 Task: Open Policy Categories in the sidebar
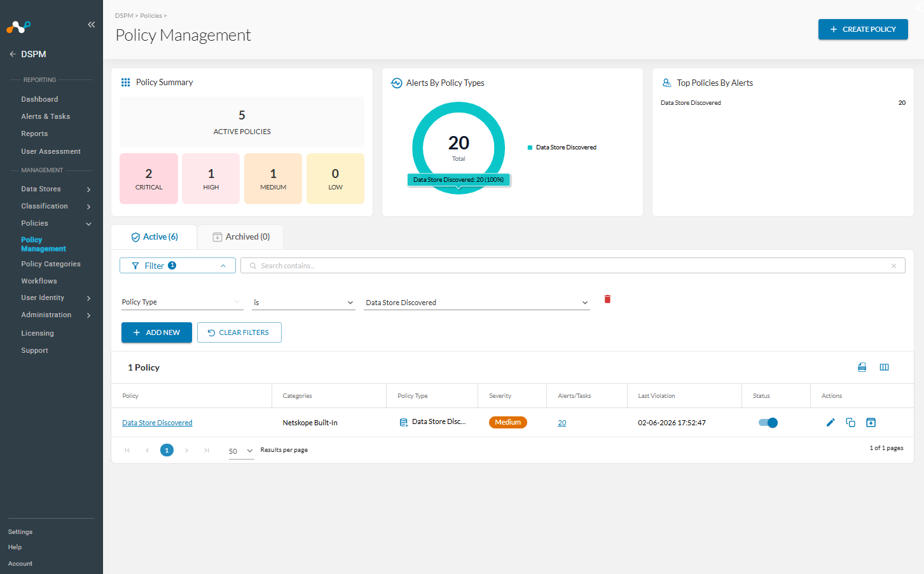[x=51, y=264]
